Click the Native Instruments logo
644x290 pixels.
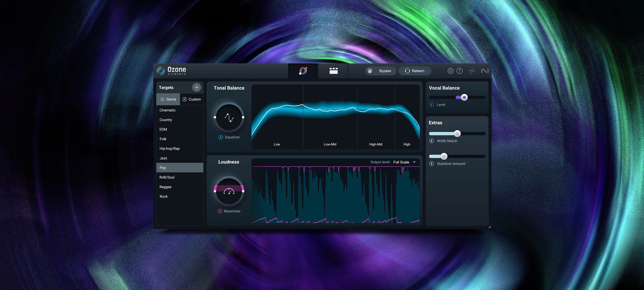click(x=485, y=71)
